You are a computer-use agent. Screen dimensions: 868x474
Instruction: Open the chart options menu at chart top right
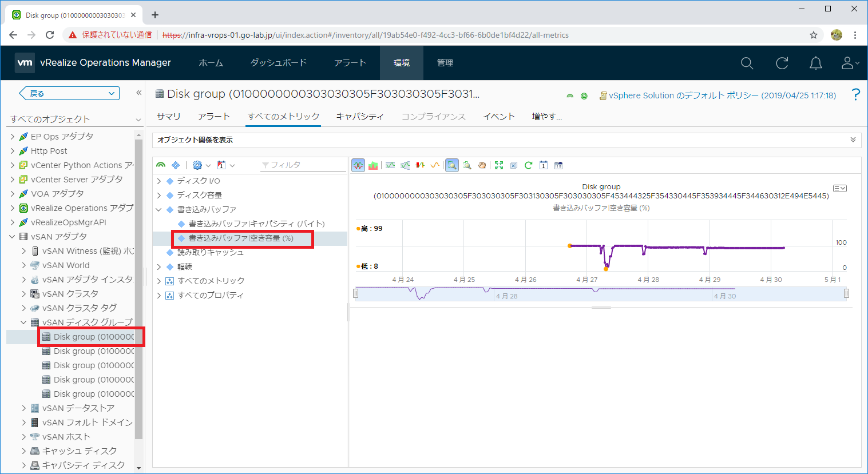click(x=840, y=188)
